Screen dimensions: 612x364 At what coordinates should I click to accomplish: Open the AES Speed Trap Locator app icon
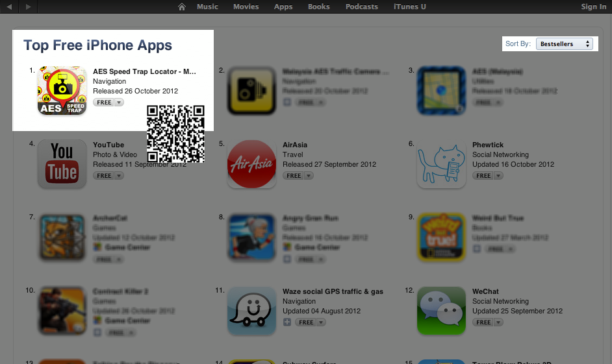click(x=62, y=90)
